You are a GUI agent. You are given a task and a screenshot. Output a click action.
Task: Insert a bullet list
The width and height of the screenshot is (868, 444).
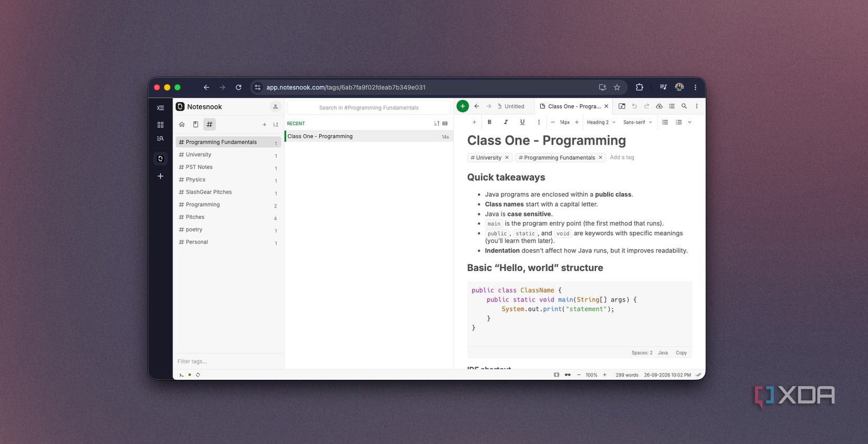pos(665,122)
